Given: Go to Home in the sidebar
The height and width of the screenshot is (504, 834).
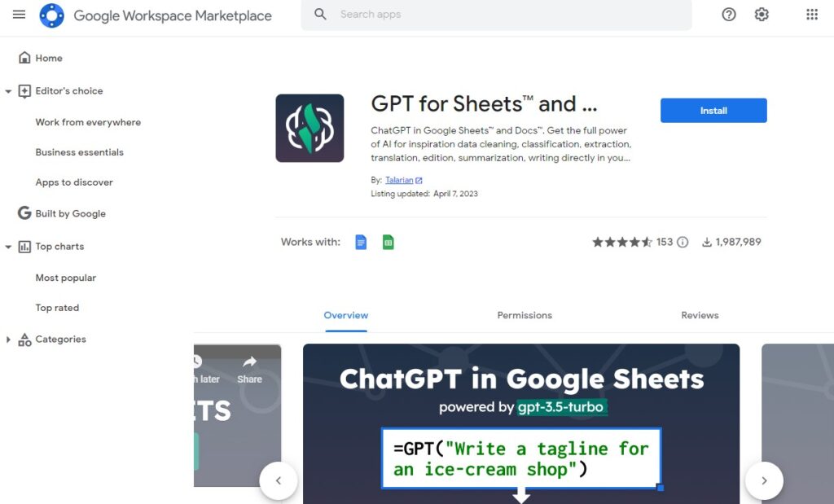Looking at the screenshot, I should [x=48, y=58].
